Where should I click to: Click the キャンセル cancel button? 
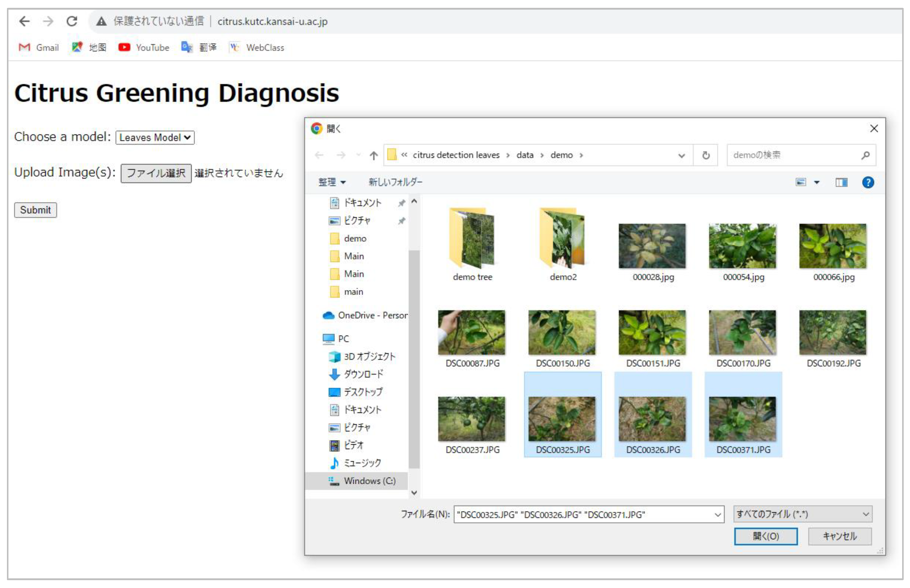(839, 536)
